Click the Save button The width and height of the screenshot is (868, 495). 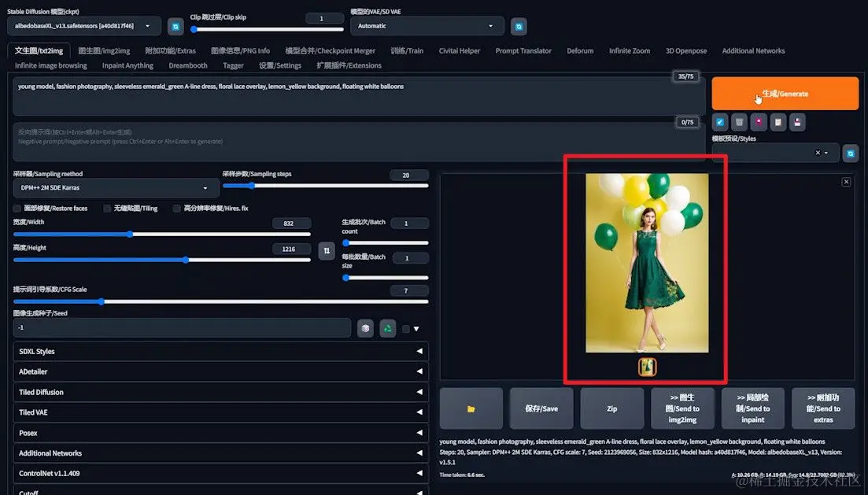pos(541,408)
